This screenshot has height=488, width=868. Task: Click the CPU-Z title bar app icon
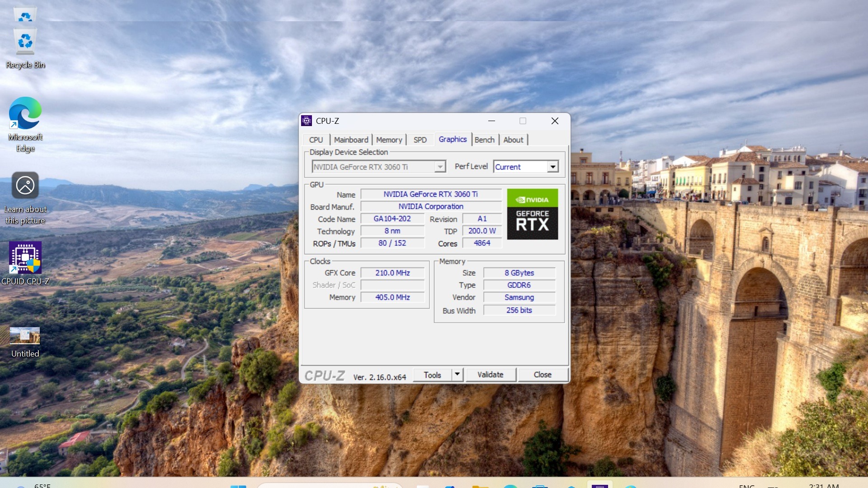coord(307,121)
